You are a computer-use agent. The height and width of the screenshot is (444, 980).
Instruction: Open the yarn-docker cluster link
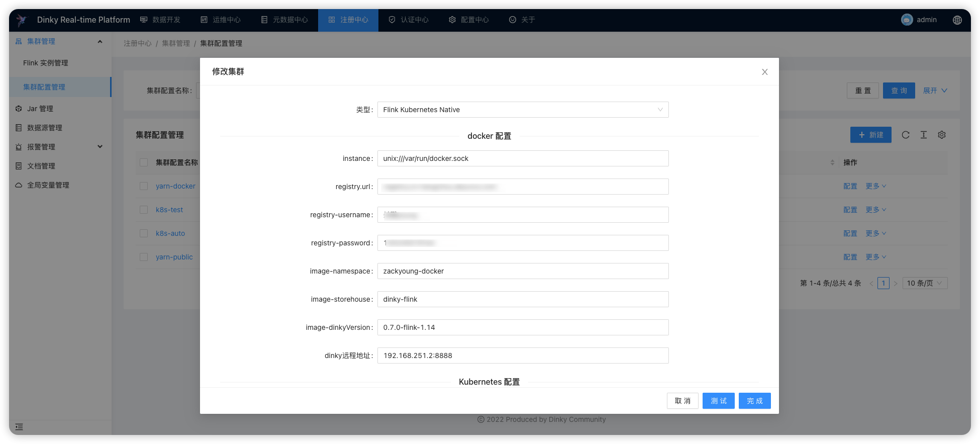(x=175, y=186)
